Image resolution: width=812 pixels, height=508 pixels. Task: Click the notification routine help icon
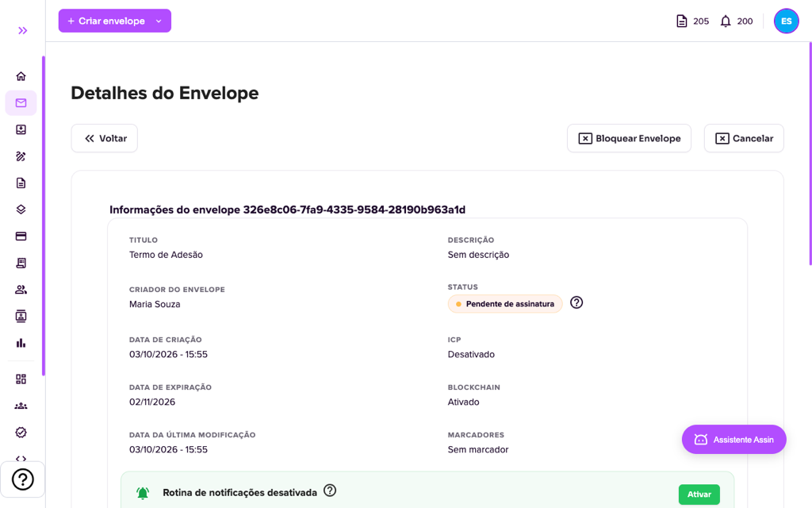pos(330,491)
